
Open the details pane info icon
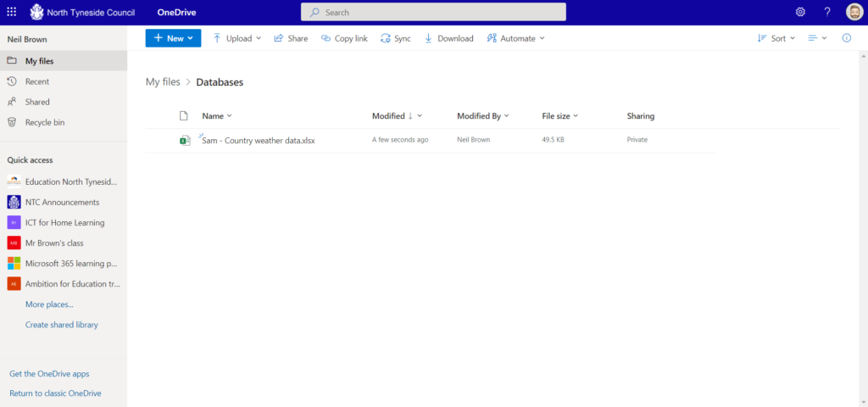click(x=846, y=38)
